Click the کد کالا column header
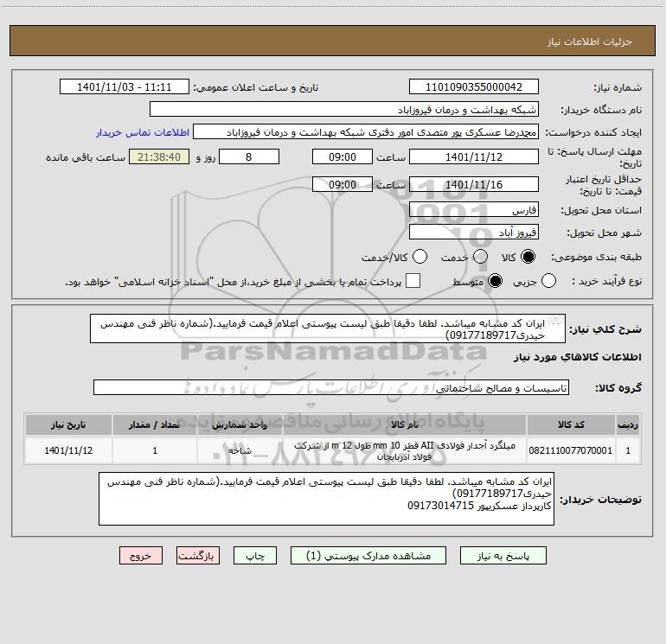This screenshot has width=666, height=644. (x=571, y=424)
